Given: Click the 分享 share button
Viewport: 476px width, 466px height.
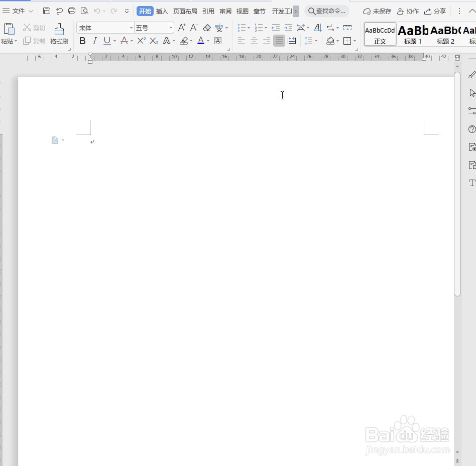Looking at the screenshot, I should tap(435, 11).
